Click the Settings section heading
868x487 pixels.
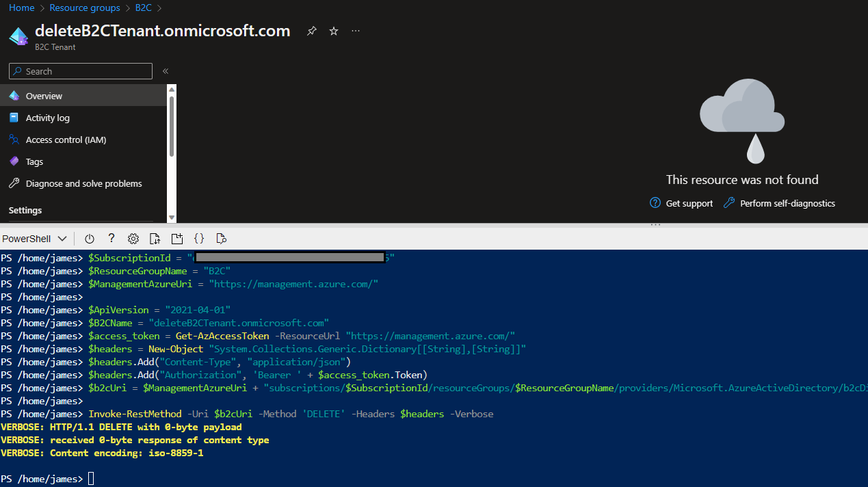[25, 210]
